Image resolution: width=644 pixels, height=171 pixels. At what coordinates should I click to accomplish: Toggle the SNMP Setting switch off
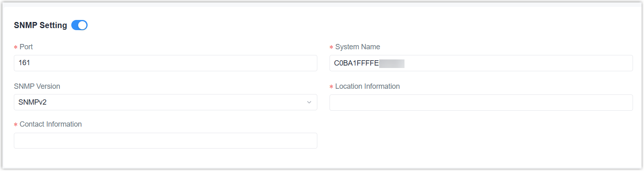point(79,25)
